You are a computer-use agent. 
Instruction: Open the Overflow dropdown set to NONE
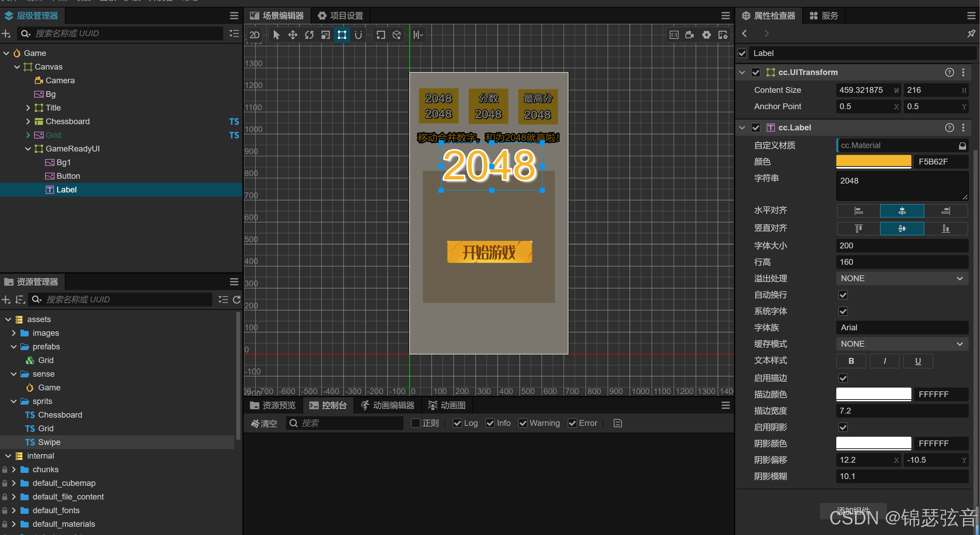coord(901,278)
